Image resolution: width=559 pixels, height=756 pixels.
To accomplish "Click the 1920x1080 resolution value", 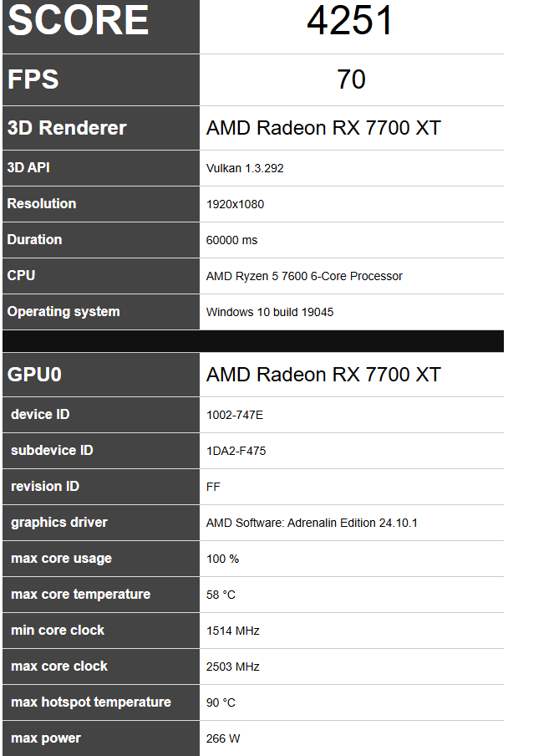I will click(235, 204).
